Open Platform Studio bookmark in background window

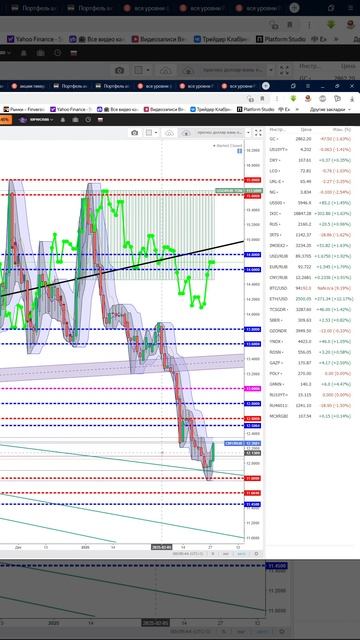tap(281, 39)
